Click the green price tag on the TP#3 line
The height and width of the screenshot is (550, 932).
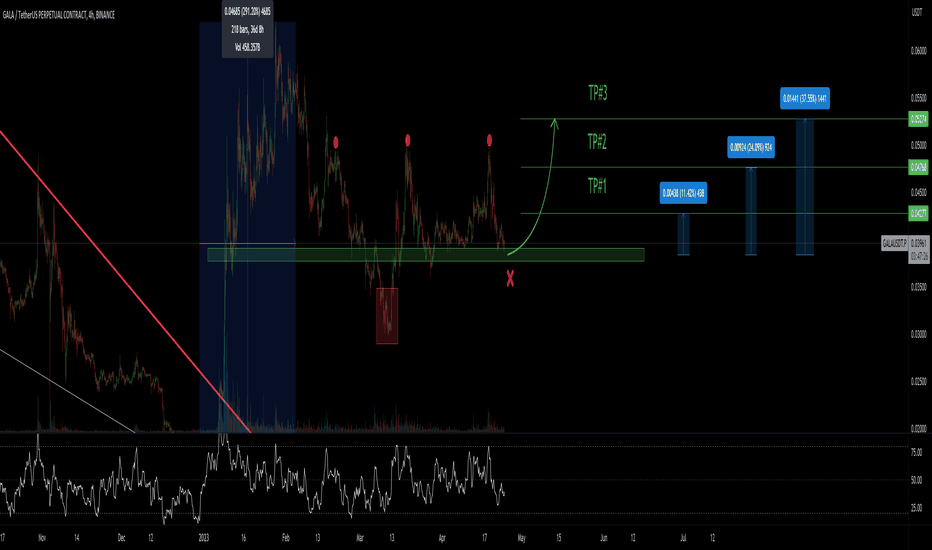click(x=918, y=119)
